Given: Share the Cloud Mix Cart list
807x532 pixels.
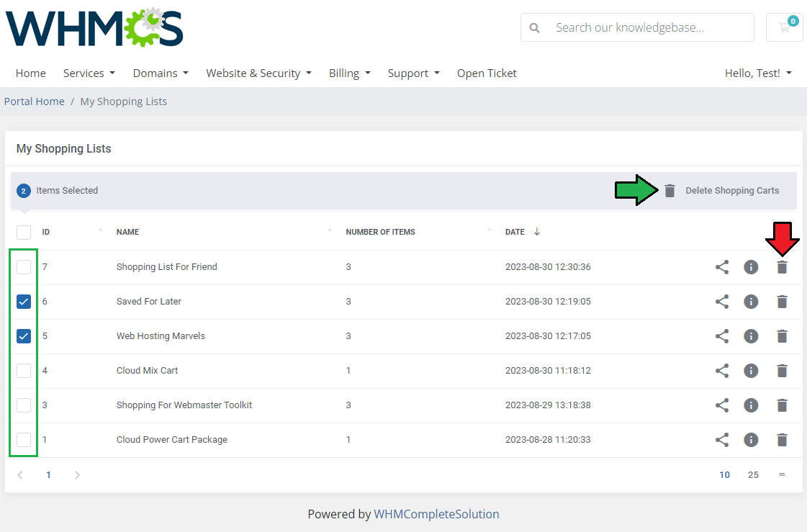Looking at the screenshot, I should (x=722, y=371).
